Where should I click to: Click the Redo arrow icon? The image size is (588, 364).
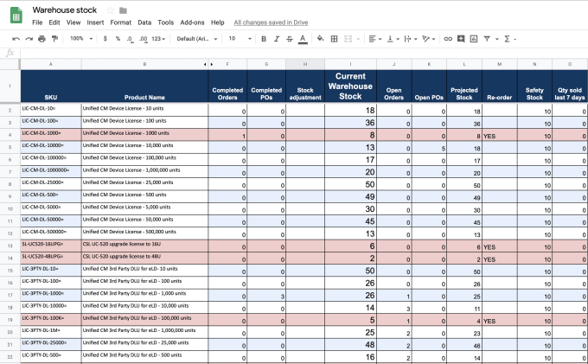[x=29, y=39]
